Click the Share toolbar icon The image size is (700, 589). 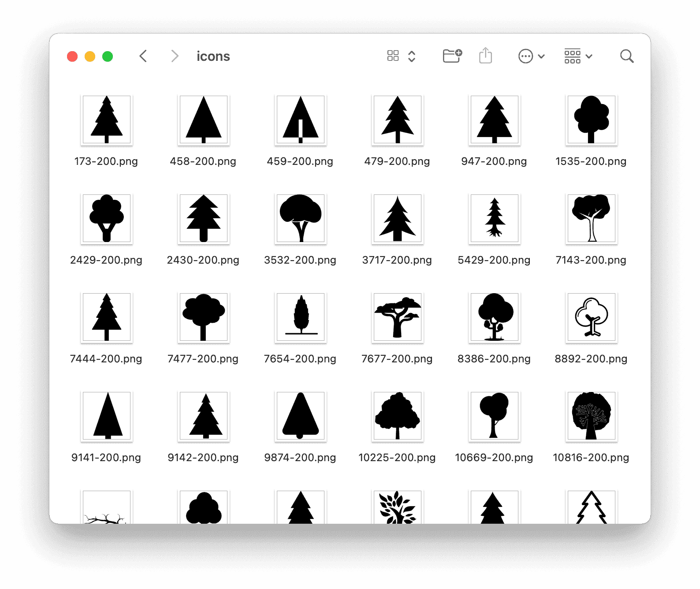coord(485,56)
